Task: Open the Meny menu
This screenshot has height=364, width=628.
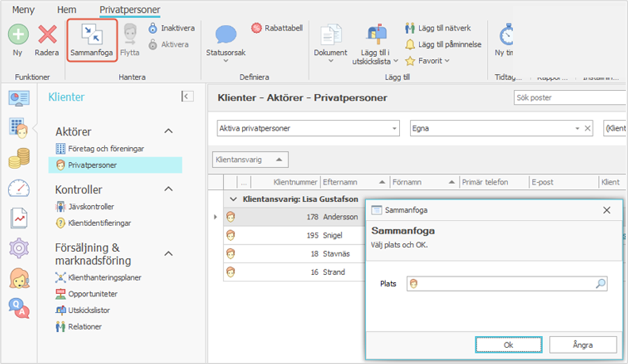Action: [x=24, y=10]
